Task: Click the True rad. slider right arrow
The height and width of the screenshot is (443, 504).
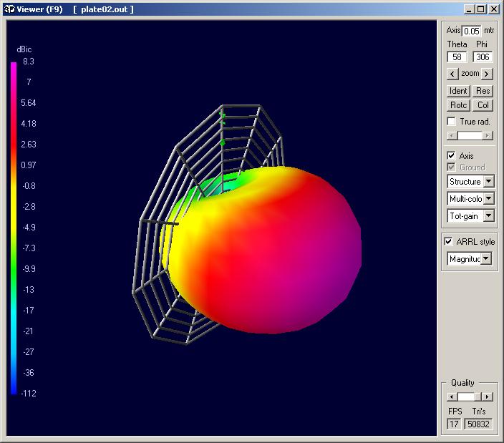Action: click(x=488, y=135)
